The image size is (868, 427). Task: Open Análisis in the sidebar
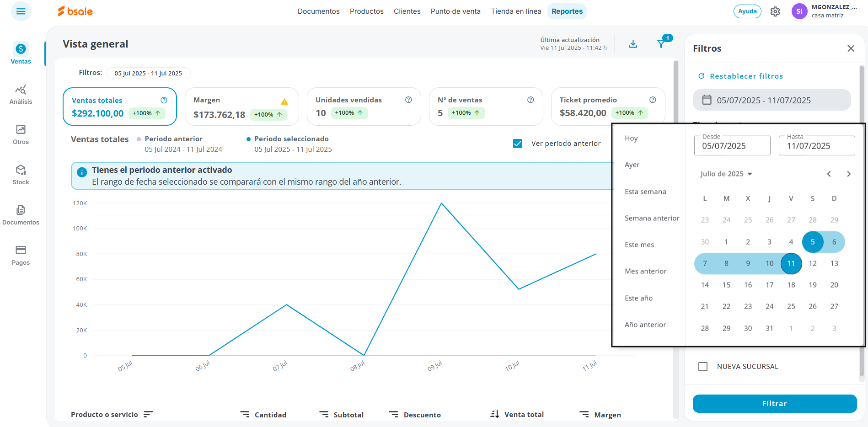pyautogui.click(x=21, y=94)
